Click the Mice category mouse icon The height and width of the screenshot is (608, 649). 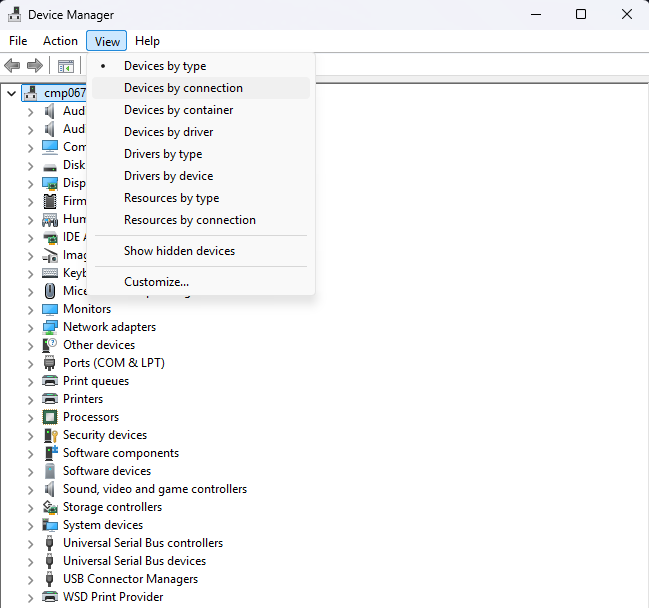pyautogui.click(x=50, y=291)
